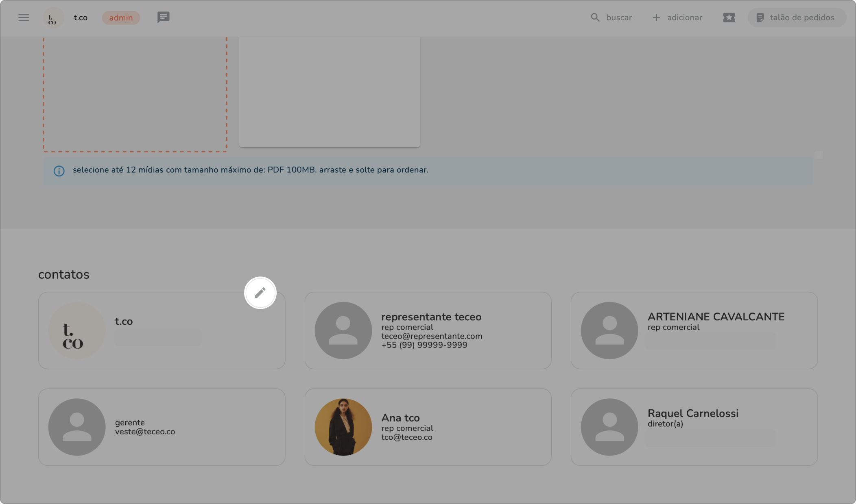Click the admin badge

click(121, 17)
